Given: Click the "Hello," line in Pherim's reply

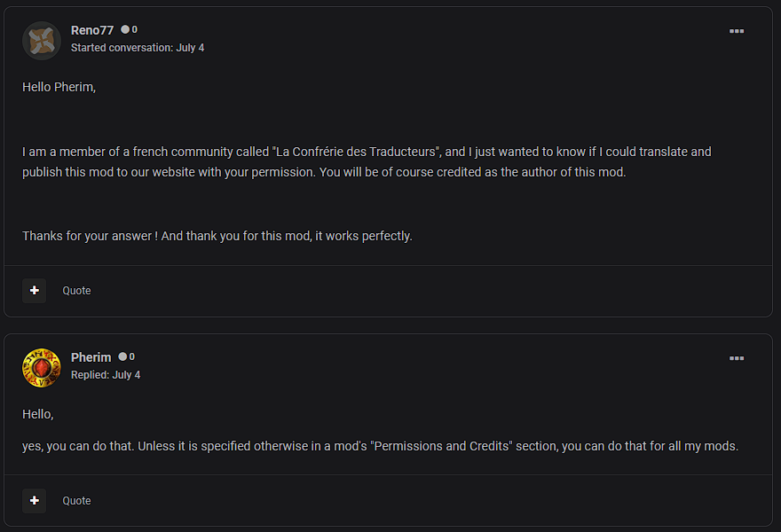Looking at the screenshot, I should 38,414.
